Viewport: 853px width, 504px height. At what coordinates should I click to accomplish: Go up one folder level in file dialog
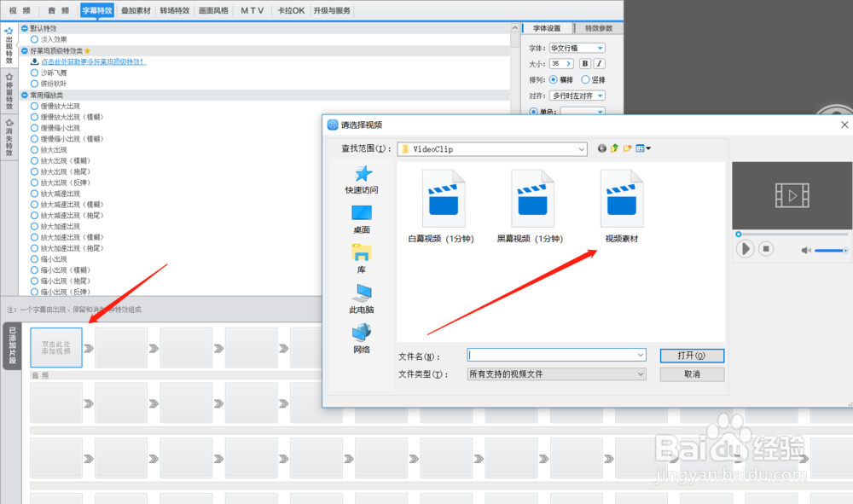[614, 148]
